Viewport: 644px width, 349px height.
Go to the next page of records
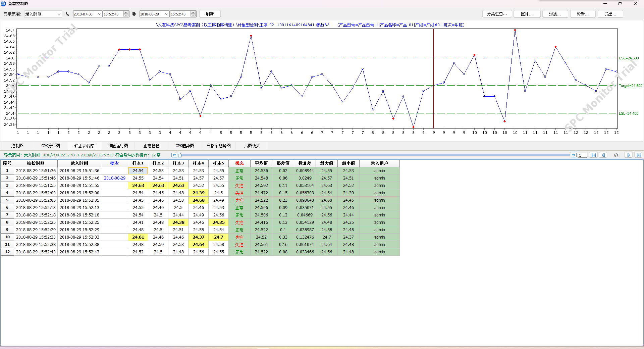tap(629, 155)
